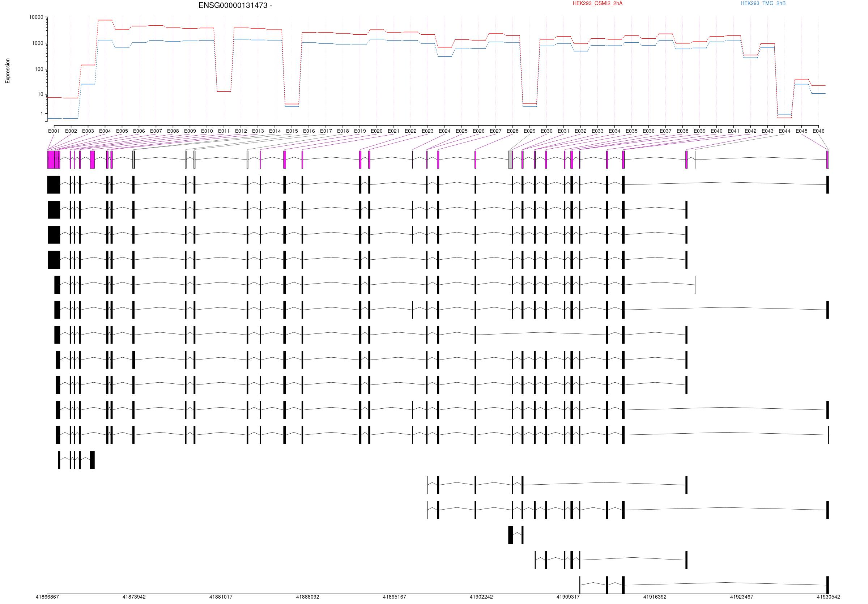Screen dimensions: 868x604
Task: Click the two-exon transcript's thick black block
Action: click(x=510, y=535)
